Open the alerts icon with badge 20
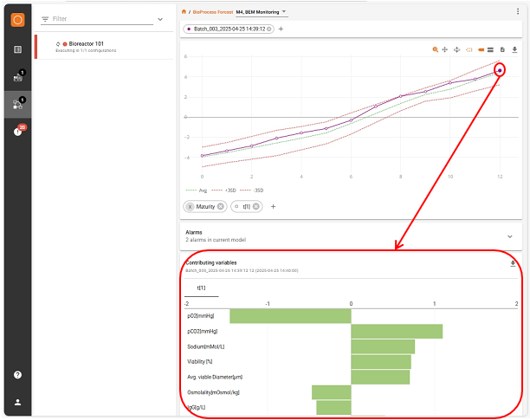530x420 pixels. point(17,132)
